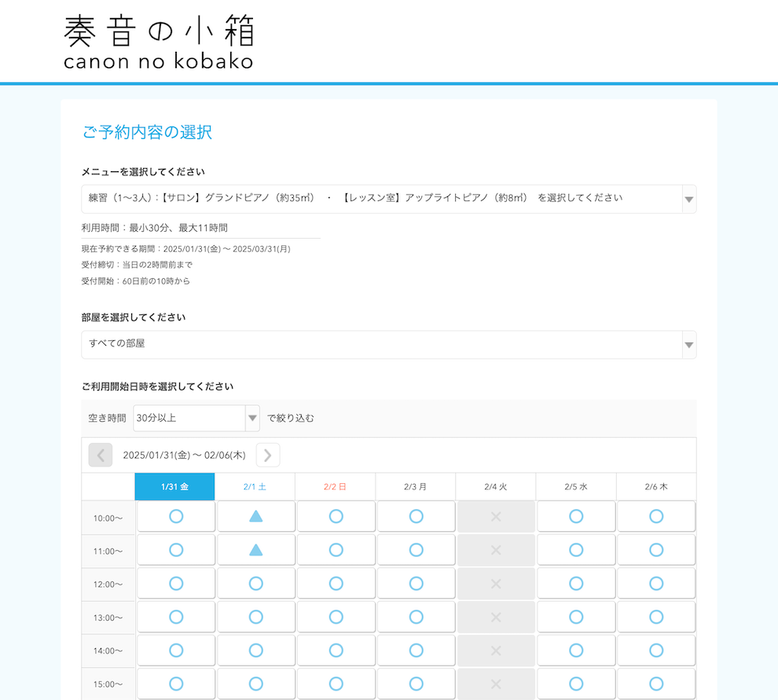
Task: Select the 1/31 金 date column header
Action: tap(175, 487)
